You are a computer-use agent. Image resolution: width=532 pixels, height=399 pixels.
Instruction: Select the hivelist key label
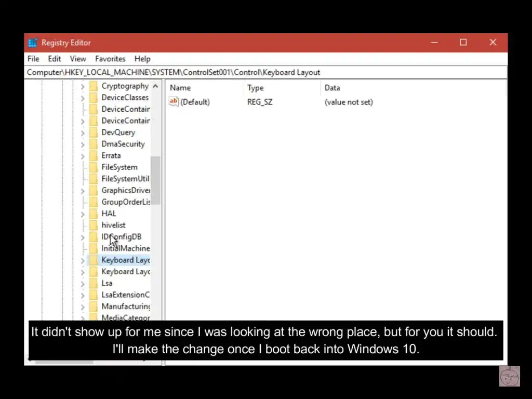coord(113,225)
